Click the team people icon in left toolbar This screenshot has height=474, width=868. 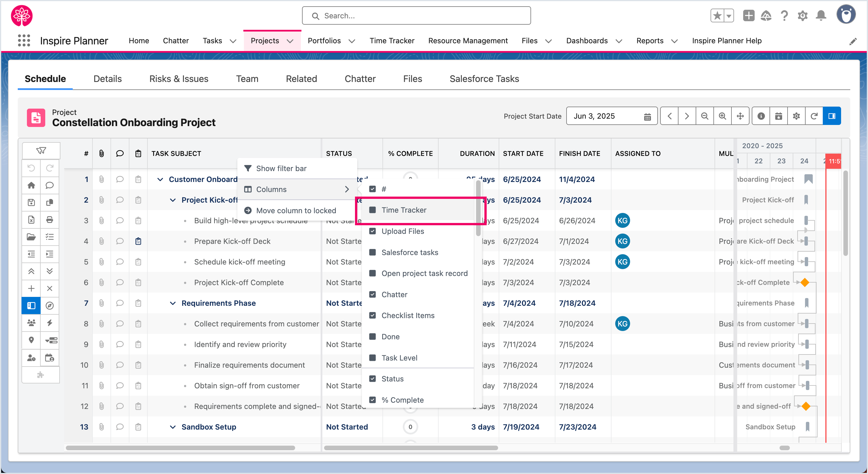[31, 323]
